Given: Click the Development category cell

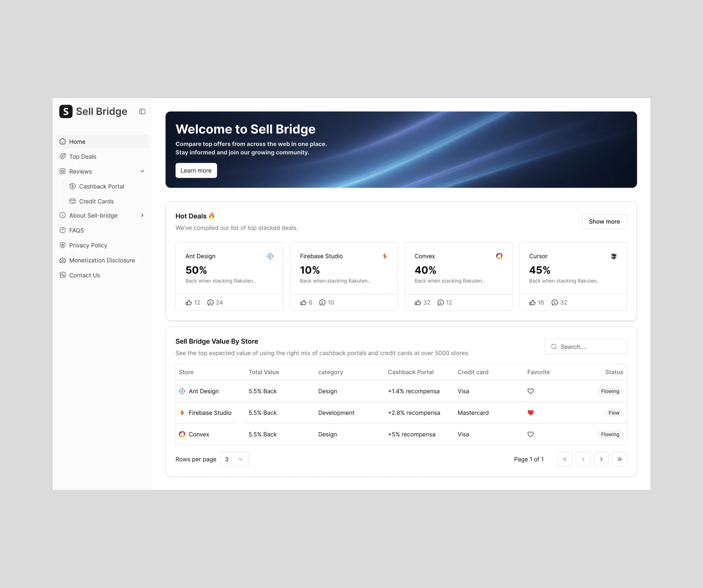Looking at the screenshot, I should [336, 413].
